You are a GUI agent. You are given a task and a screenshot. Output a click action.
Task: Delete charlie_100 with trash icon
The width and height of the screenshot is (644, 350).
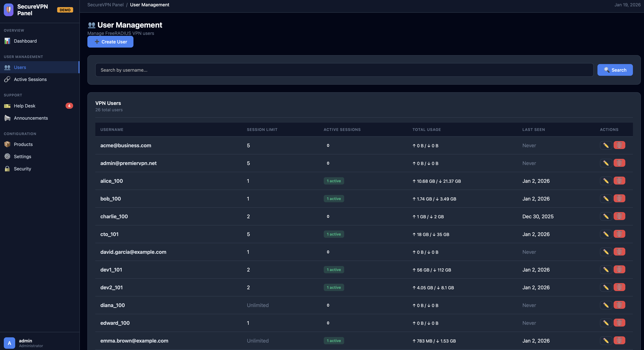[x=619, y=216]
